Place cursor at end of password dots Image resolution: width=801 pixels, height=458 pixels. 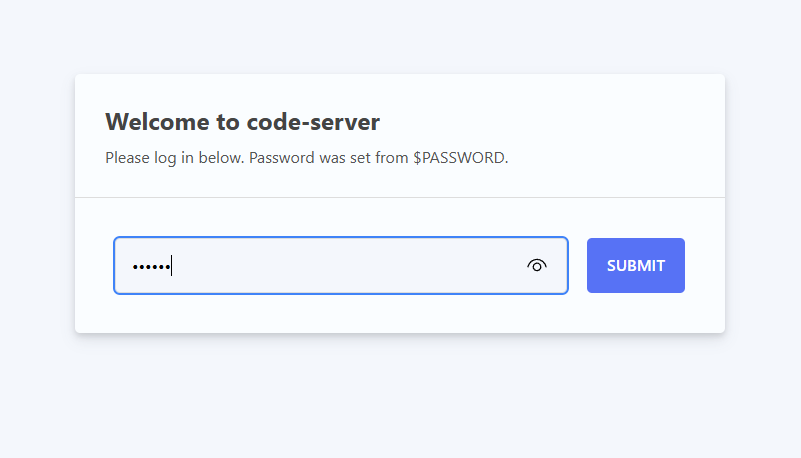[172, 266]
